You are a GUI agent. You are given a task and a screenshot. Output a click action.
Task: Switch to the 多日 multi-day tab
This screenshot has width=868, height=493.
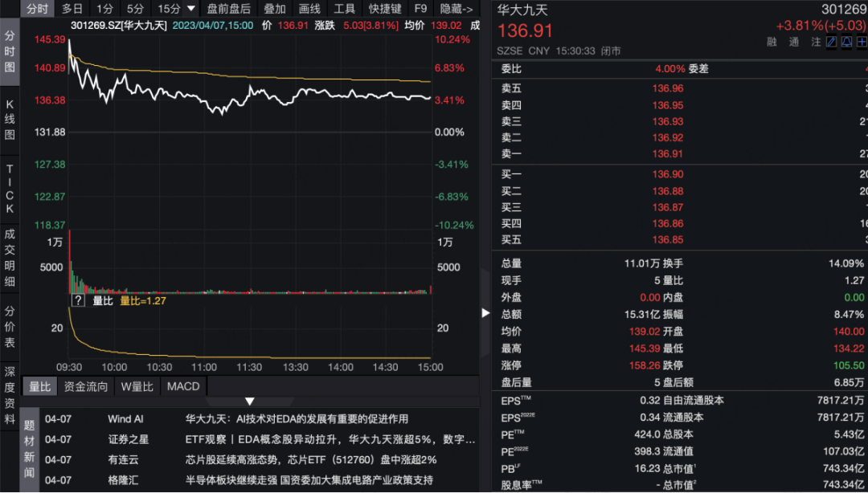(72, 8)
